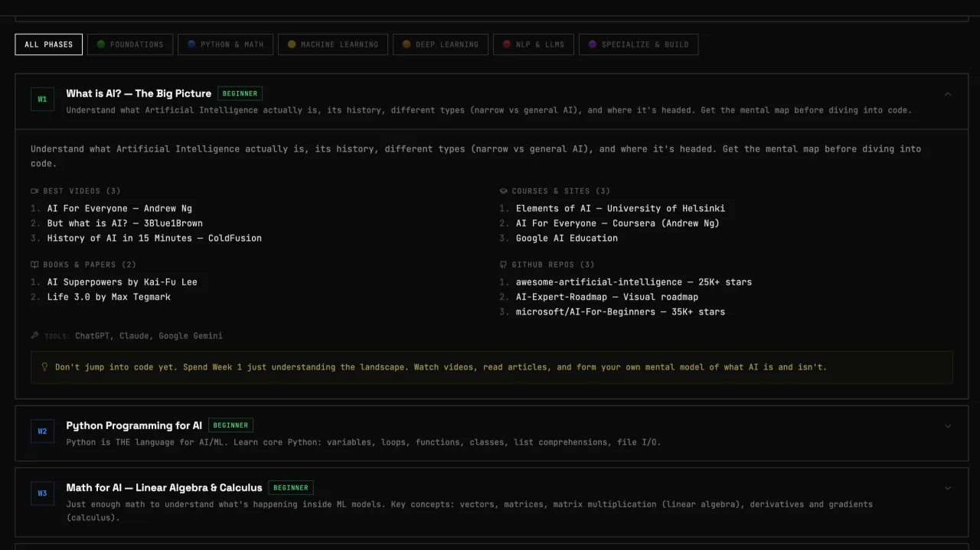
Task: Click the W2 week badge
Action: click(42, 431)
